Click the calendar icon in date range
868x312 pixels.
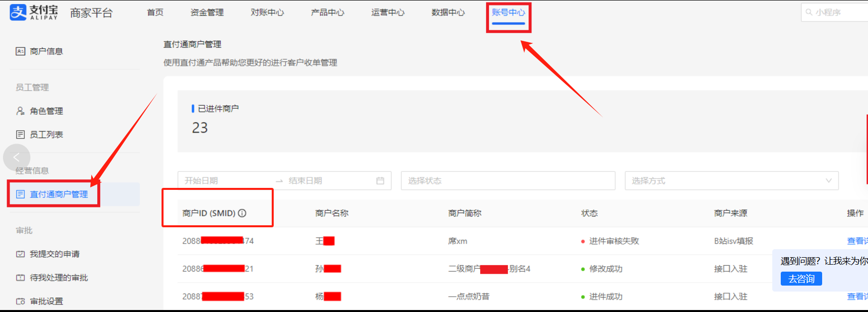pos(380,181)
